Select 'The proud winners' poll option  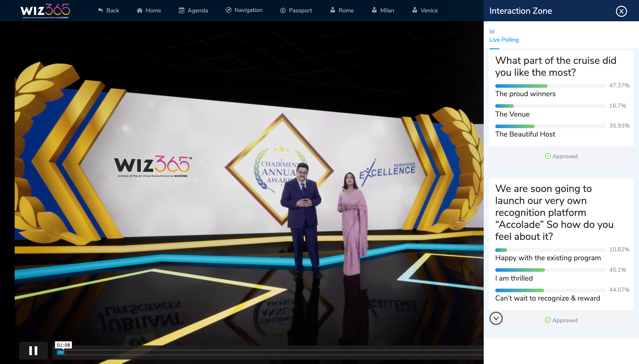click(525, 94)
